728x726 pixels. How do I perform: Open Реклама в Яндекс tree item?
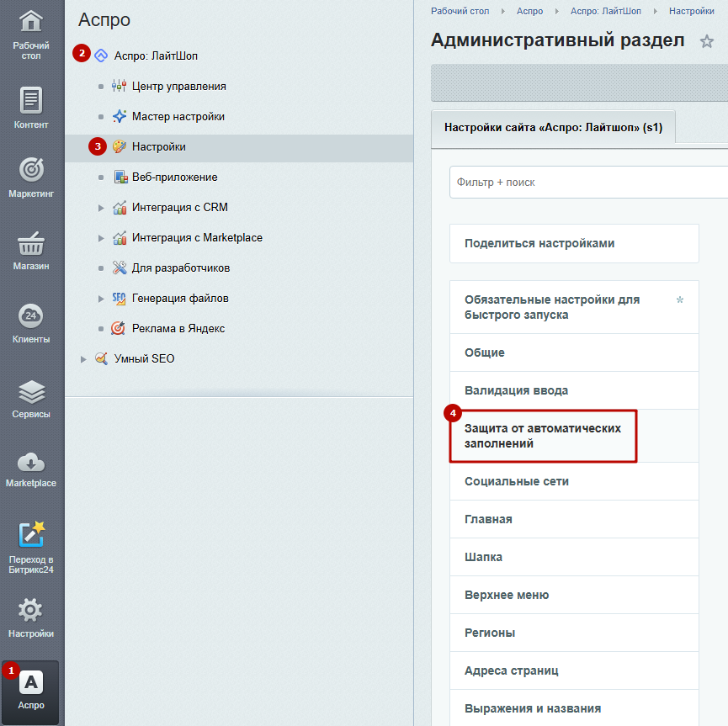[x=178, y=329]
